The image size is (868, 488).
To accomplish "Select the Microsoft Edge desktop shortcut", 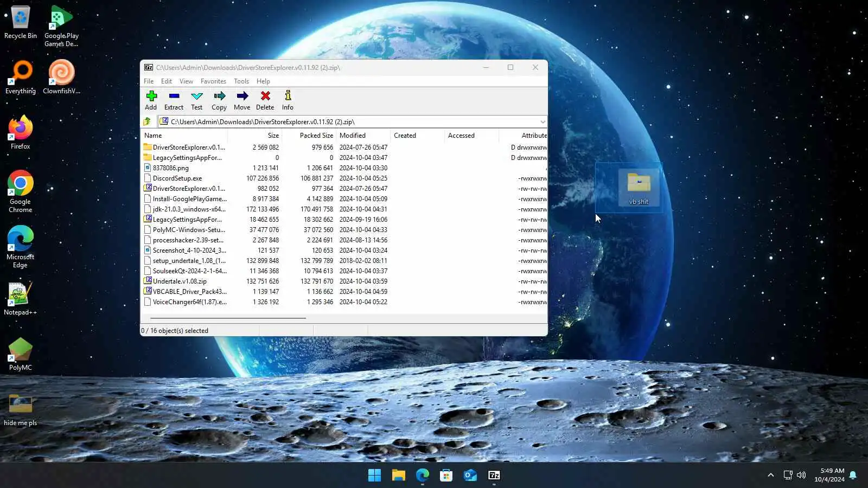I will (21, 247).
